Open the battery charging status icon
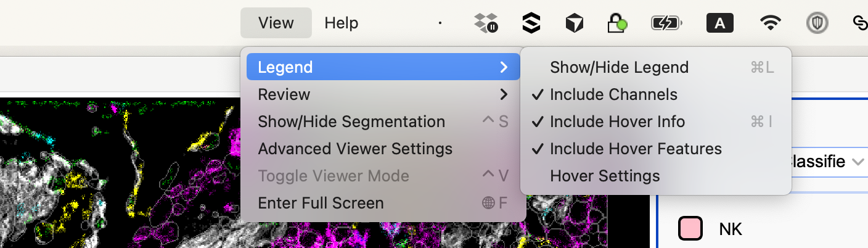 coord(666,23)
